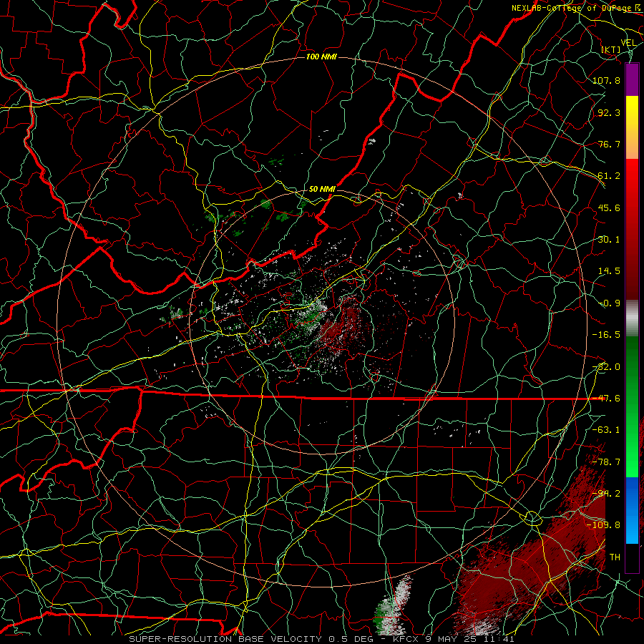Click the -94.2 scale value
This screenshot has width=644, height=644.
pyautogui.click(x=606, y=494)
